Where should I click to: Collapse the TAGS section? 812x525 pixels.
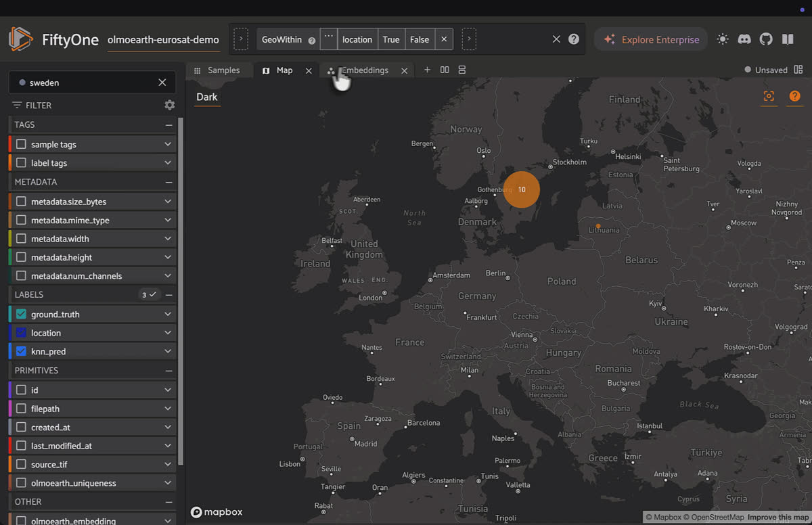(168, 125)
